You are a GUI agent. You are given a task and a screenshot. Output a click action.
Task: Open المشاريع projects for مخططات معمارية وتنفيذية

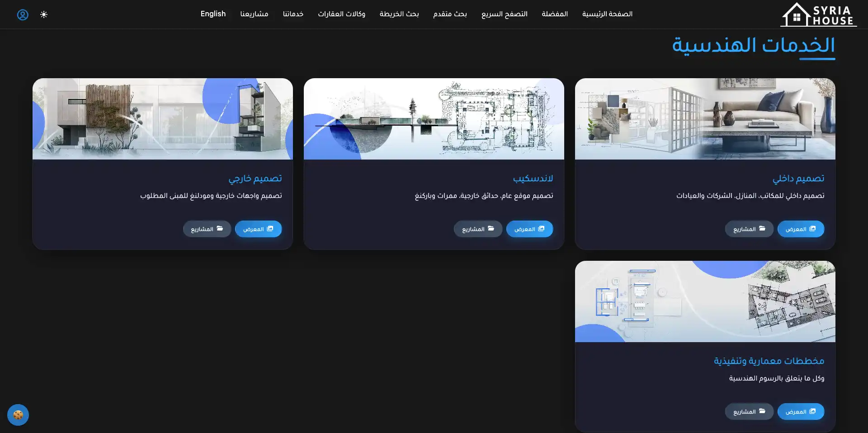pyautogui.click(x=749, y=412)
